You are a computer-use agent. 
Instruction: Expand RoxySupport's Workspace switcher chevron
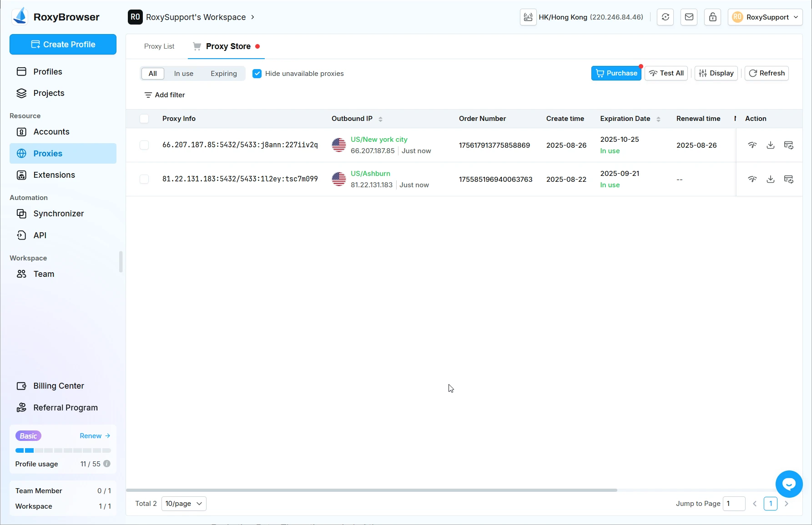point(253,17)
